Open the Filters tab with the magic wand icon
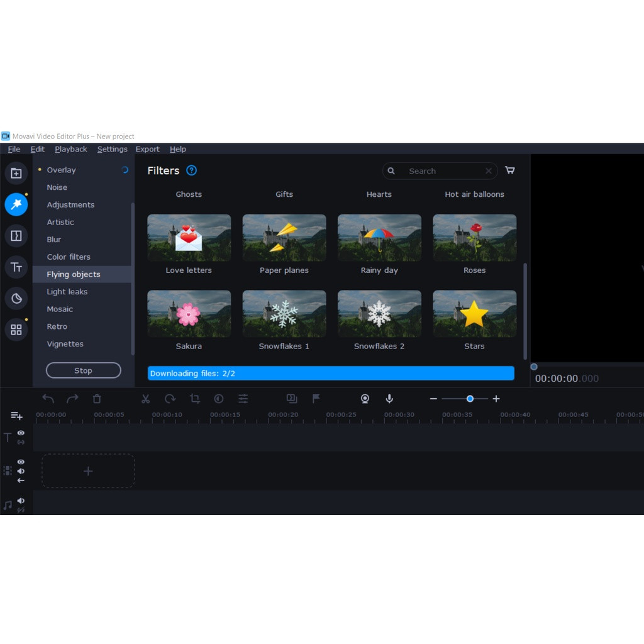 (x=16, y=204)
